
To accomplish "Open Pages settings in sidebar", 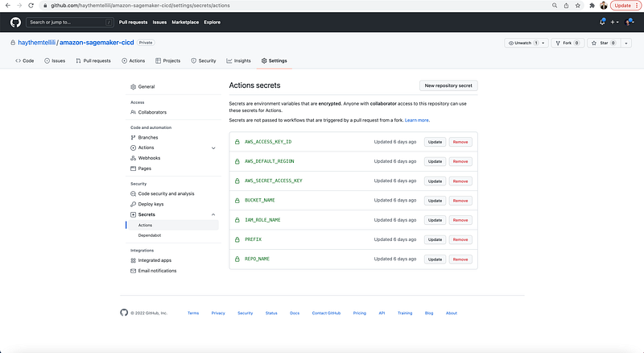I will click(x=141, y=168).
